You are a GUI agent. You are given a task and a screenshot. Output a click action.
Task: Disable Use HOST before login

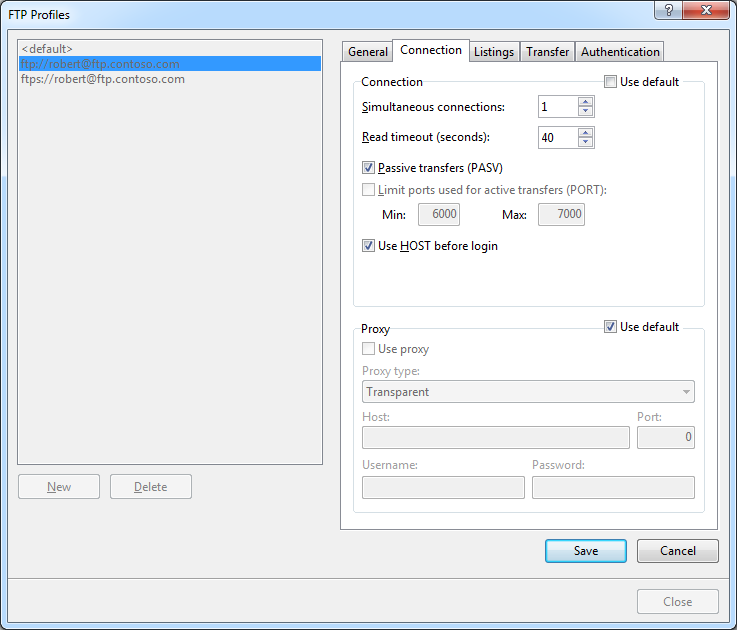tap(369, 246)
